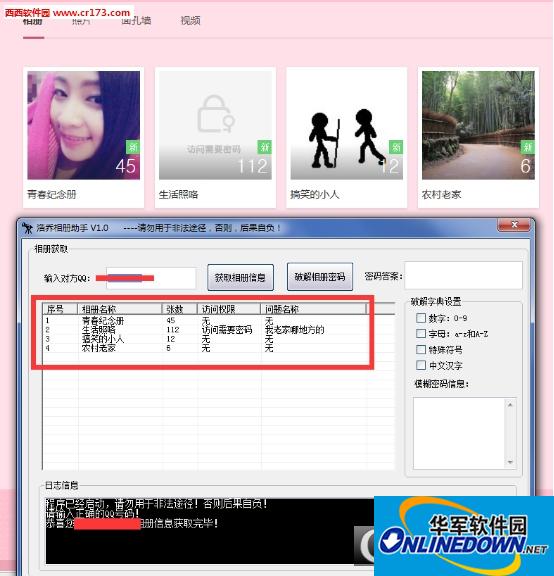Click the 张数 column header
The width and height of the screenshot is (554, 576).
pos(180,309)
